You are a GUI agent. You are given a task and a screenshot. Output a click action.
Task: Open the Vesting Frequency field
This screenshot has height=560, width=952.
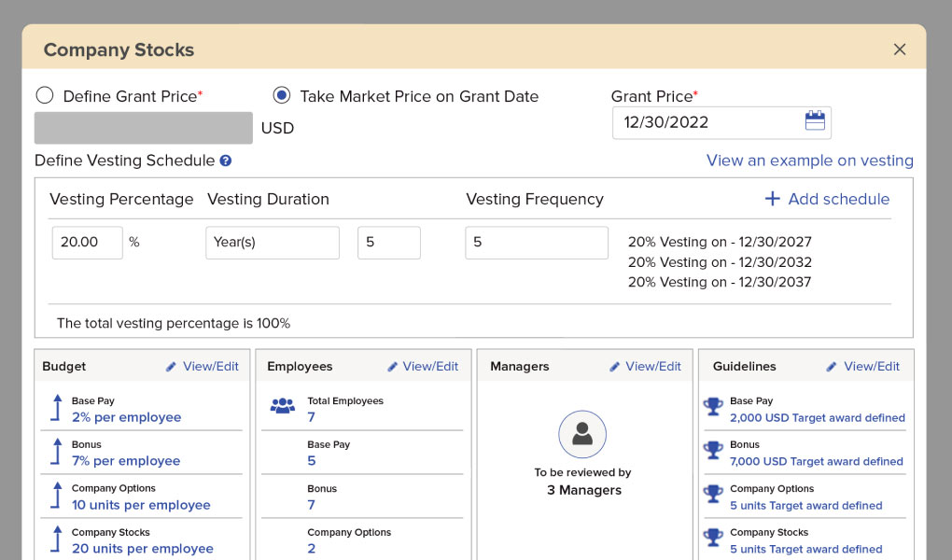pyautogui.click(x=537, y=243)
